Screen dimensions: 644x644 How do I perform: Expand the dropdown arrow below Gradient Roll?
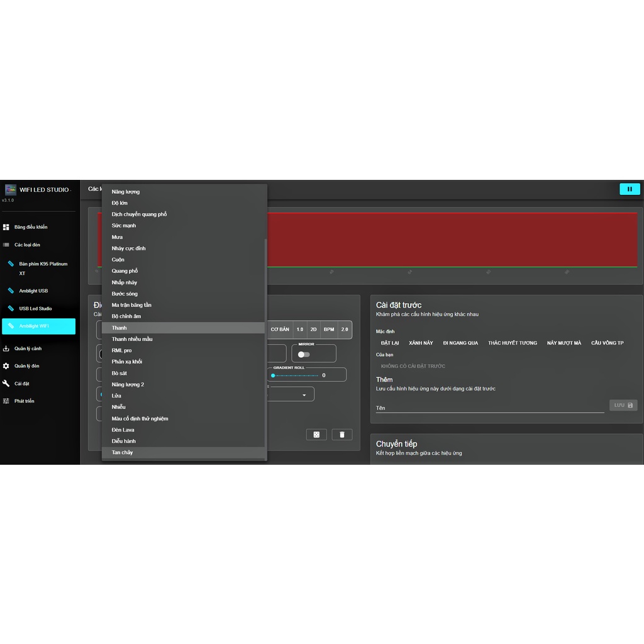tap(304, 395)
